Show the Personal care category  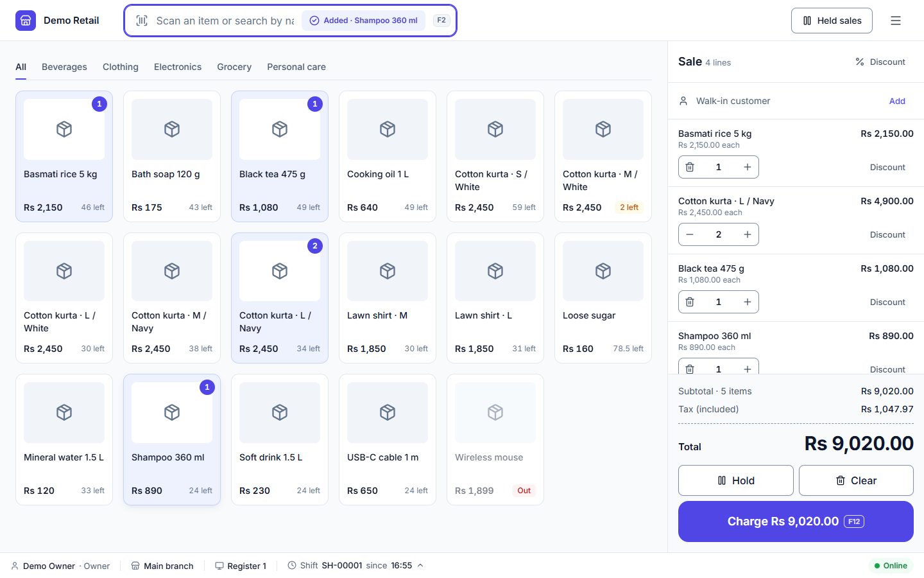point(296,67)
